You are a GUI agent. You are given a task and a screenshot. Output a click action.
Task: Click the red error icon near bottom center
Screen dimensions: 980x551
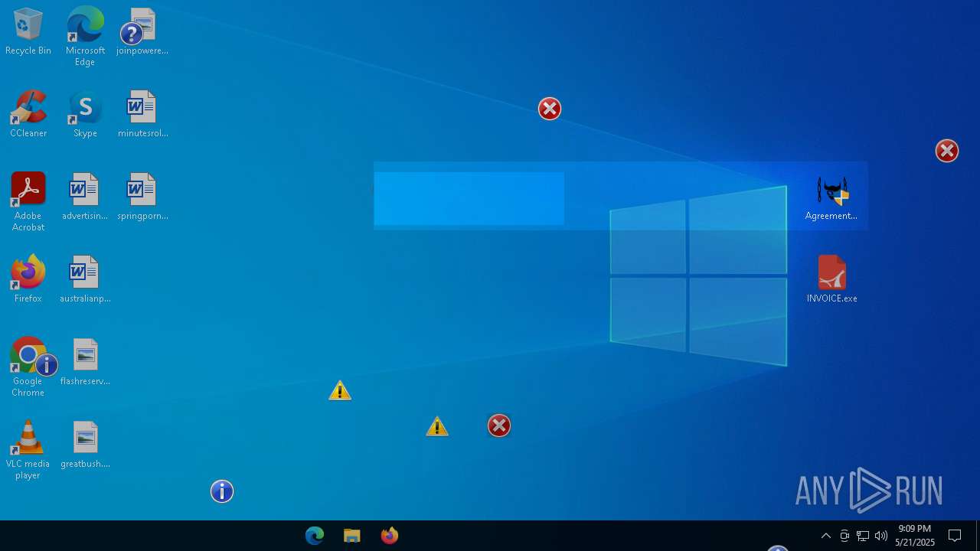click(499, 425)
